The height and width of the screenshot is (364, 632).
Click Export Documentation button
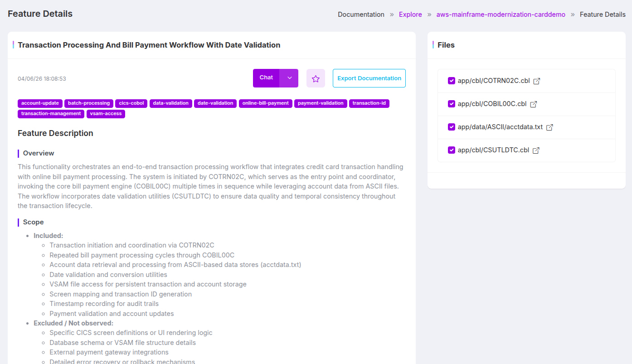(x=369, y=78)
